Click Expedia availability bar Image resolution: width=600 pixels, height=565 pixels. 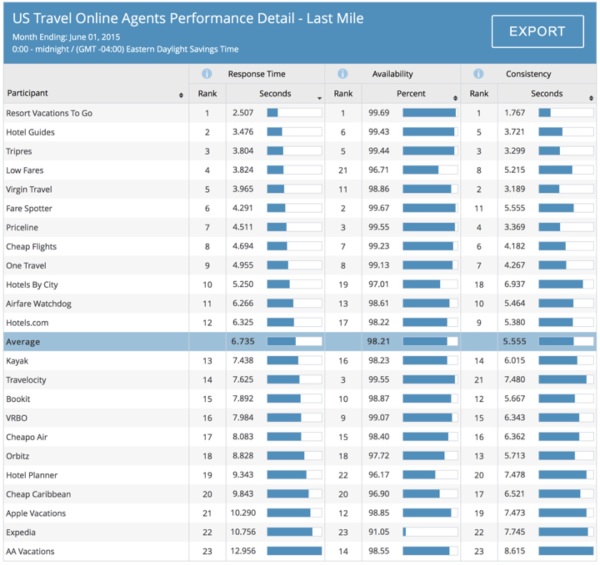430,532
